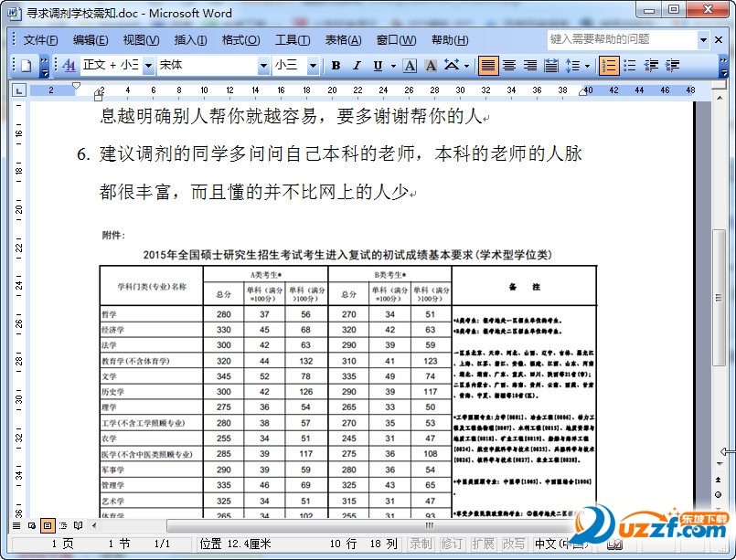Apply italic formatting

[357, 68]
